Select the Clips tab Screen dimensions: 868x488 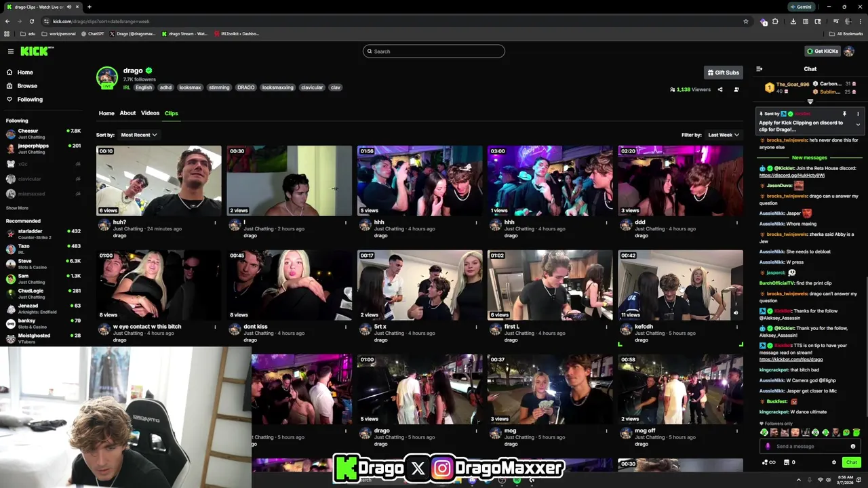click(x=171, y=113)
